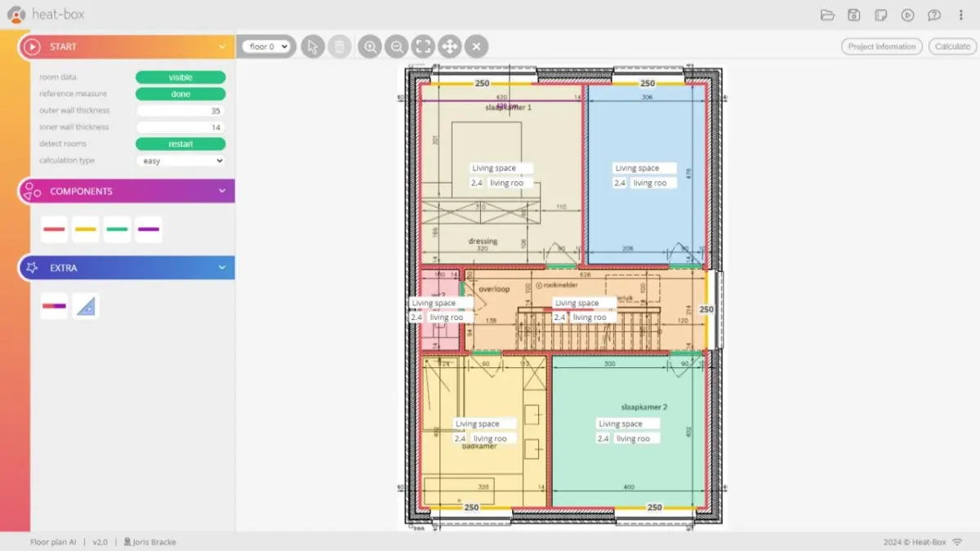Open the floor 0 selector dropdown

[x=269, y=47]
